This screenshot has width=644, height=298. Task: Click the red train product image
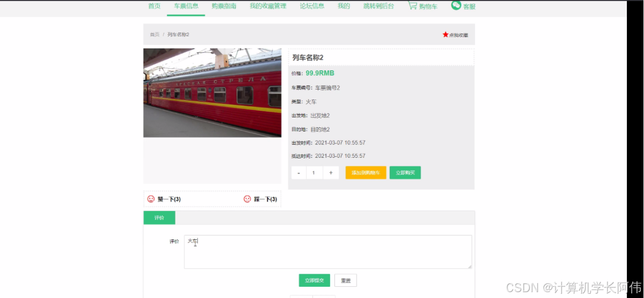pos(212,93)
